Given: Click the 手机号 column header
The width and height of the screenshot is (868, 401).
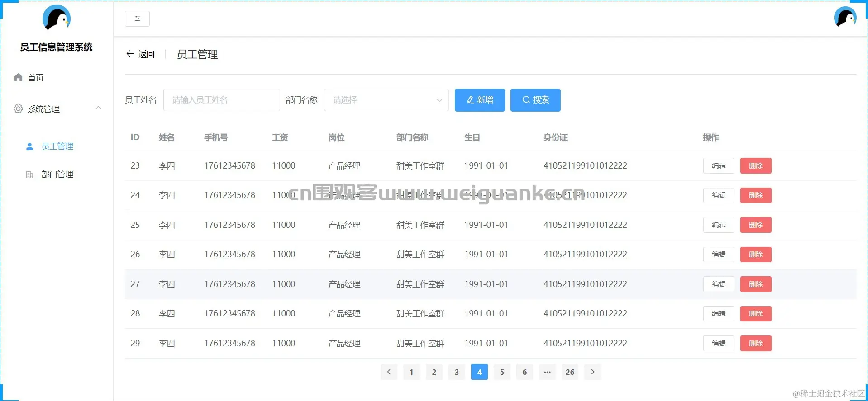Looking at the screenshot, I should coord(216,137).
